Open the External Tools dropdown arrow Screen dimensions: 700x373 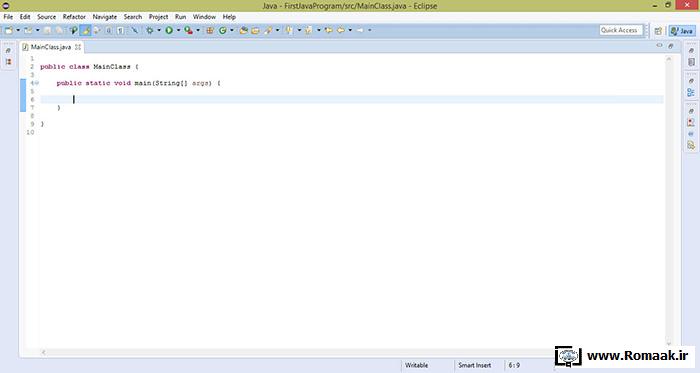(x=198, y=30)
